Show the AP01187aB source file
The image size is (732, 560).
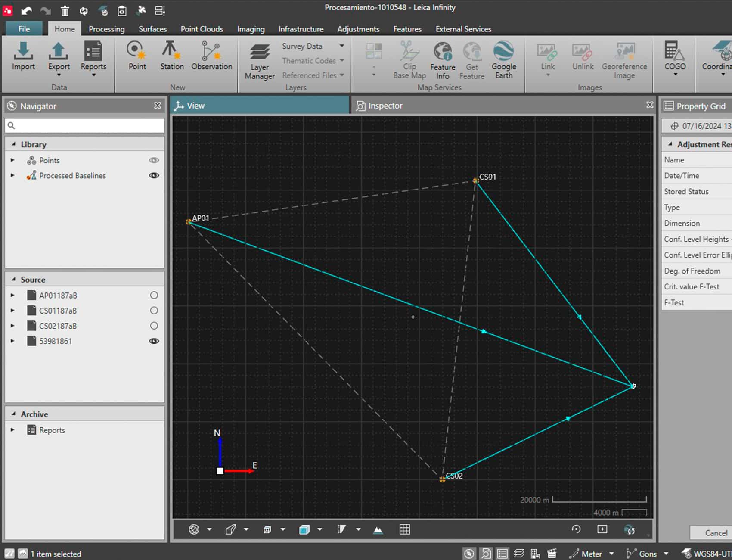pos(154,296)
